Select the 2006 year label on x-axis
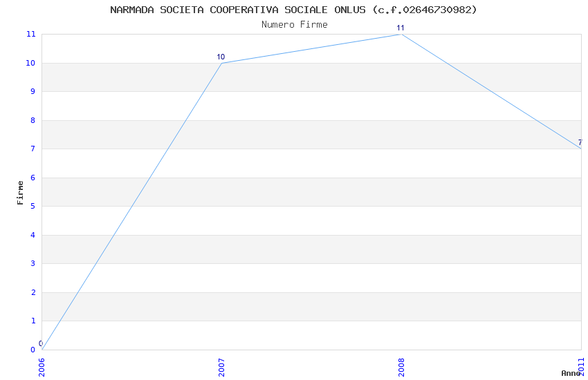Screen dimensions: 588x380 (x=42, y=368)
